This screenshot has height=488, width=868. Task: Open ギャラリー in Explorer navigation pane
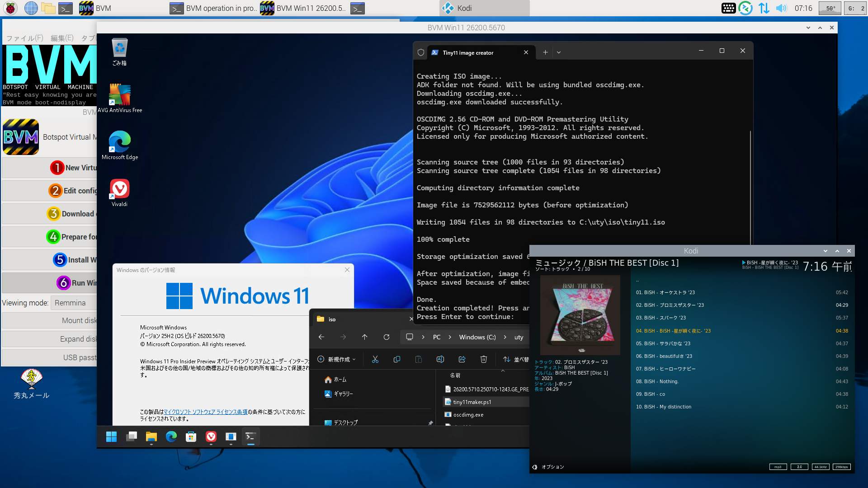tap(339, 394)
